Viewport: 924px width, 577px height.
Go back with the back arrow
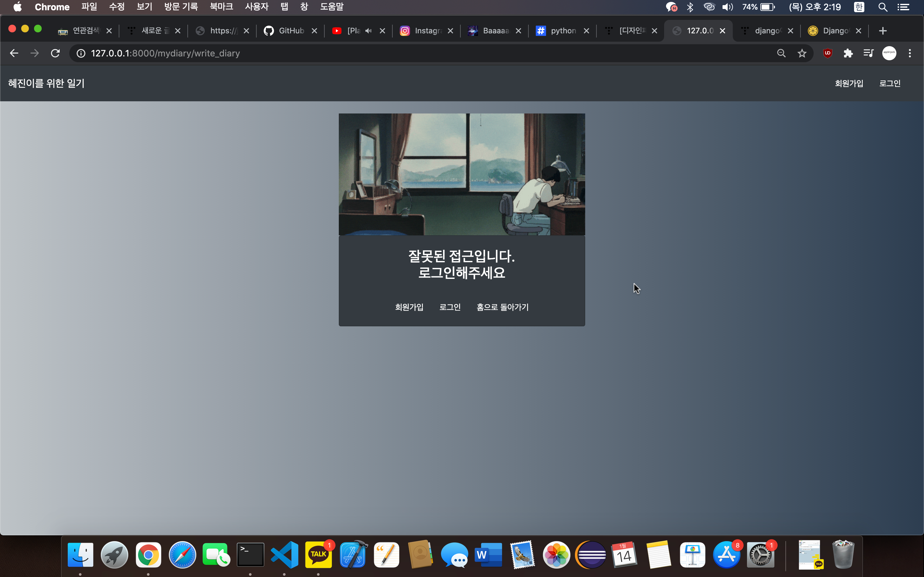(14, 54)
